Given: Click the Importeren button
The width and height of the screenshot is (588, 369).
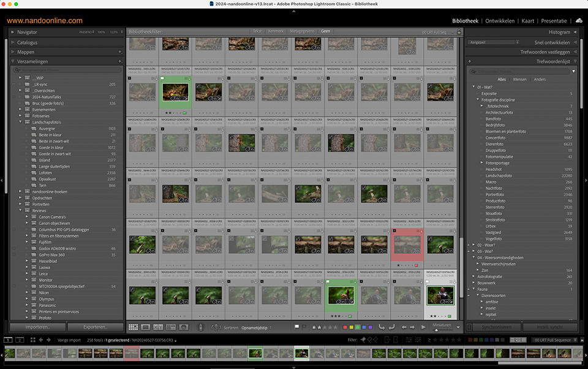Looking at the screenshot, I should [37, 327].
